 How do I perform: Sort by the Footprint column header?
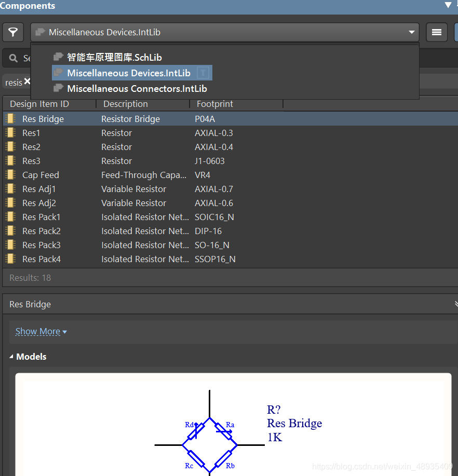coord(215,104)
